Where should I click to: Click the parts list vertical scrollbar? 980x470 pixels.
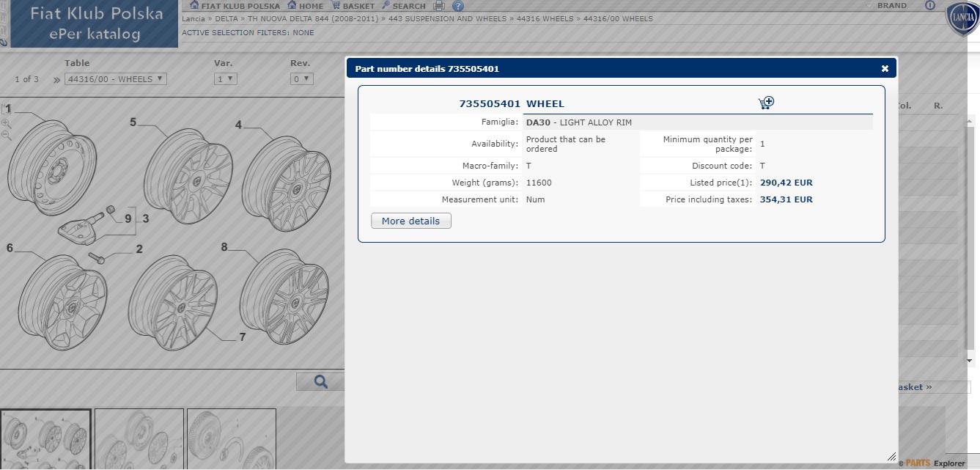click(x=968, y=242)
